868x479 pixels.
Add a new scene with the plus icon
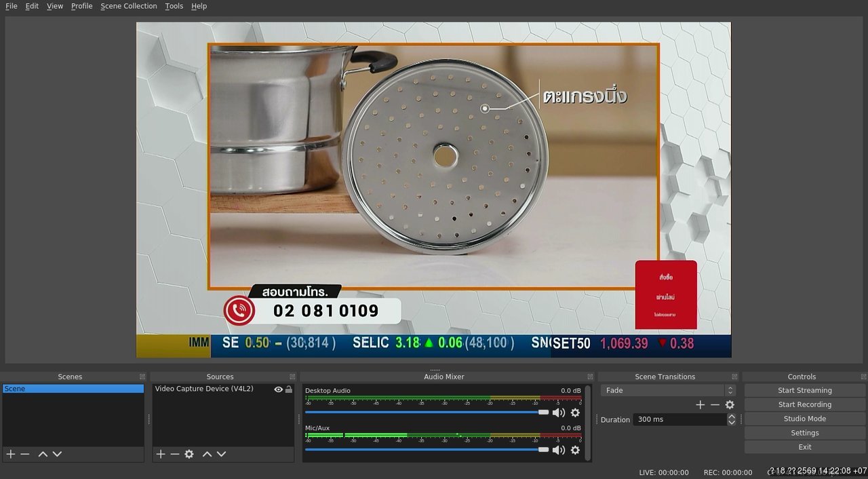pos(10,454)
